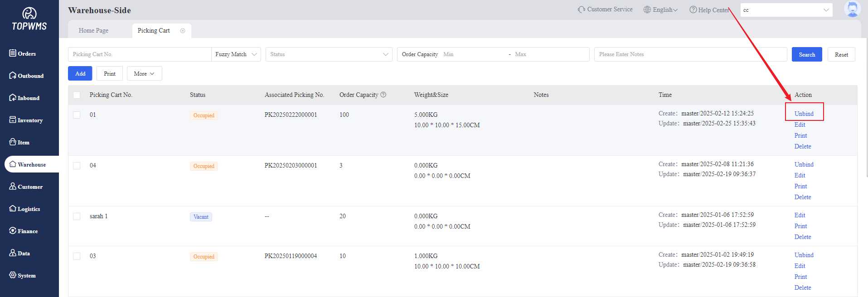Open the Status filter dropdown
The width and height of the screenshot is (868, 297).
point(329,54)
